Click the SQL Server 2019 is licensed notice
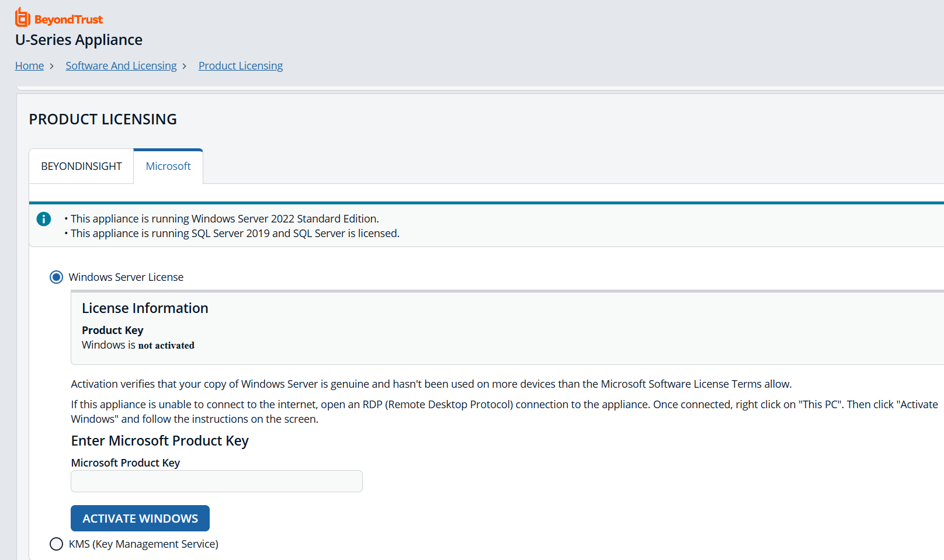Viewport: 944px width, 560px height. click(x=235, y=233)
